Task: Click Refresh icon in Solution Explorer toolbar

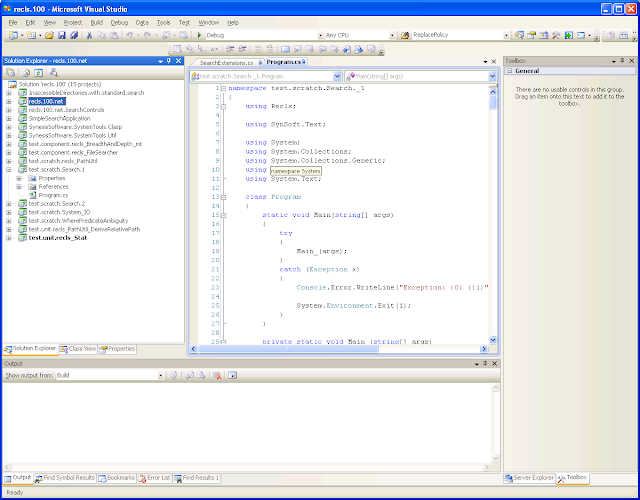Action: 38,73
